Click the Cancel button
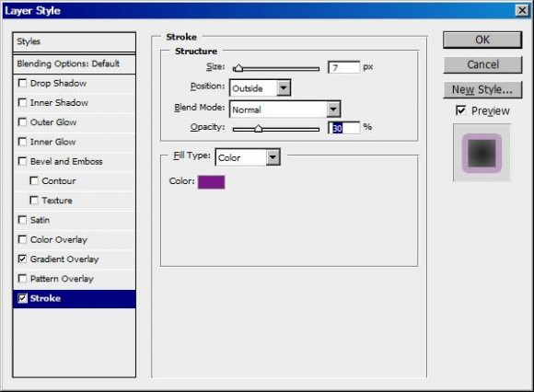 pos(482,64)
